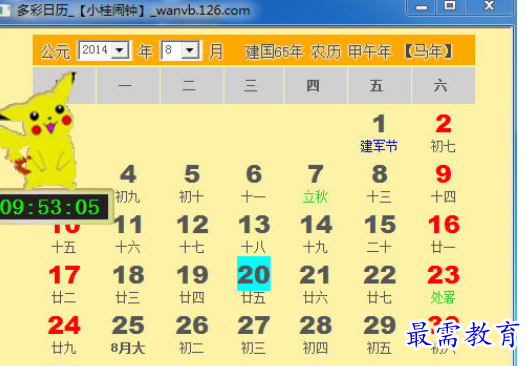Select August 1 建军节
This screenshot has height=366, width=528.
click(379, 133)
